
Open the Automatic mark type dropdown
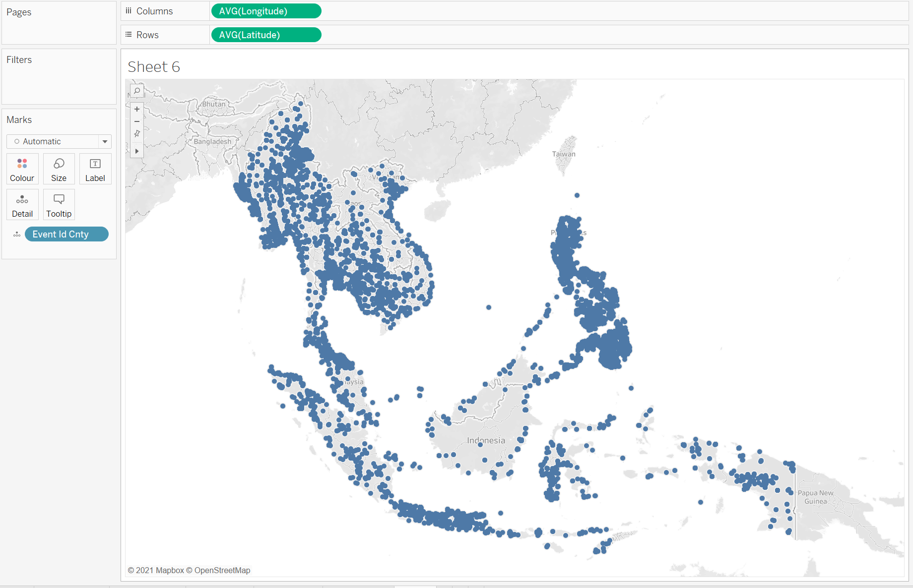[x=53, y=142]
